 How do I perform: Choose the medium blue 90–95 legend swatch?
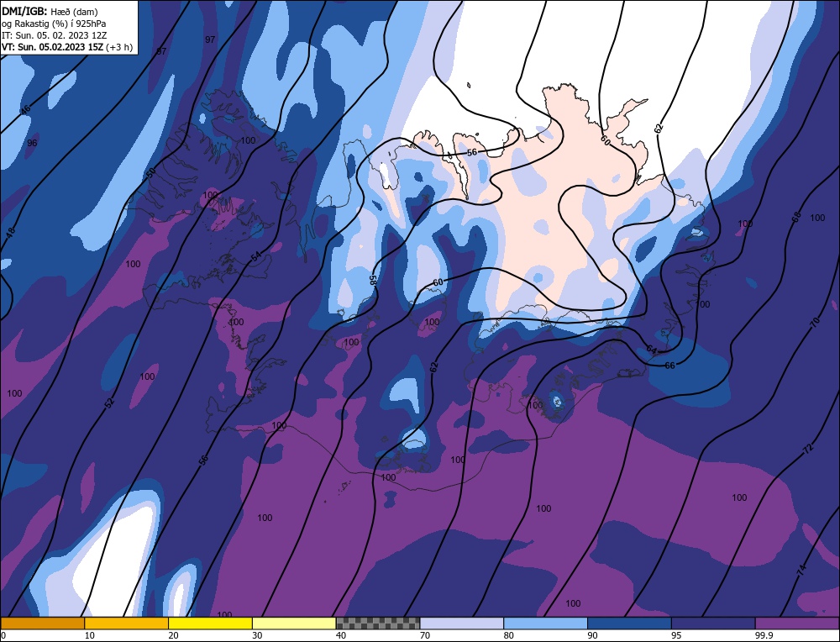pos(629,624)
